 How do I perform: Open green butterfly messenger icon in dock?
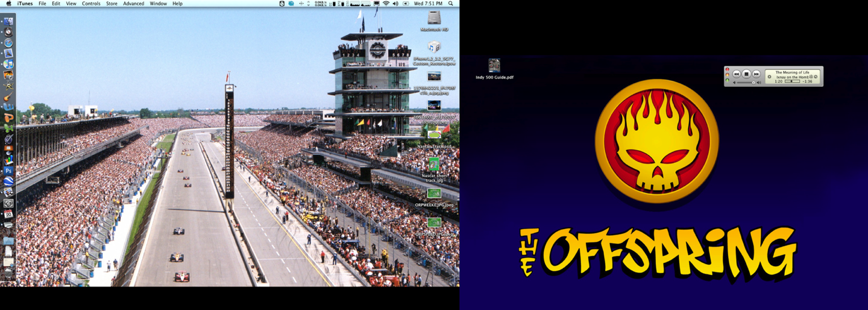pyautogui.click(x=8, y=128)
